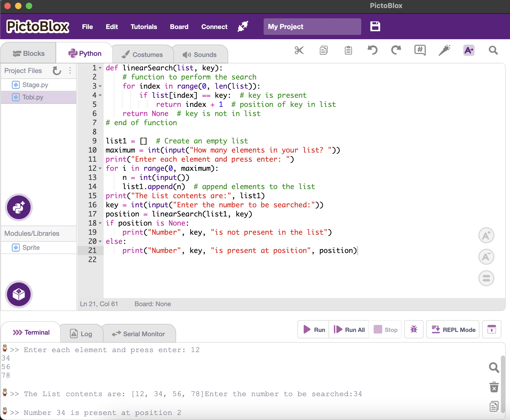Collapse the linearSearch function fold arrow
The width and height of the screenshot is (510, 420).
point(100,68)
